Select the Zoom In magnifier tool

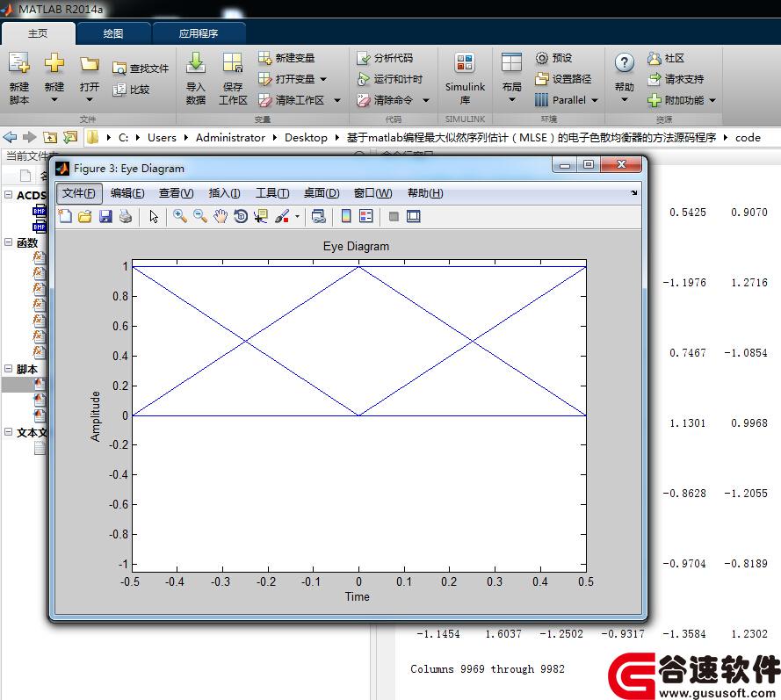[180, 216]
